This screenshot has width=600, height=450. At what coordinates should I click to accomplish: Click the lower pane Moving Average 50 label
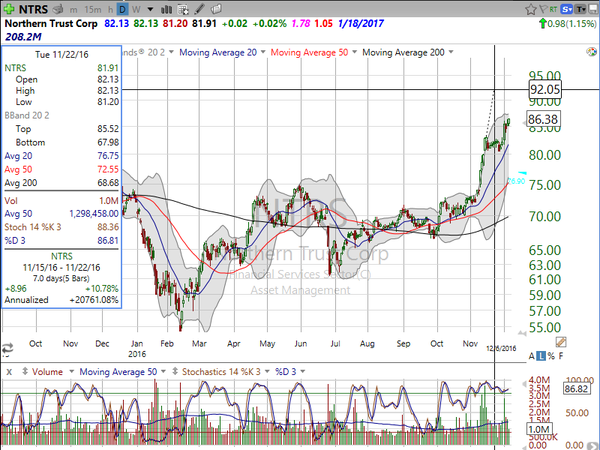tap(118, 372)
